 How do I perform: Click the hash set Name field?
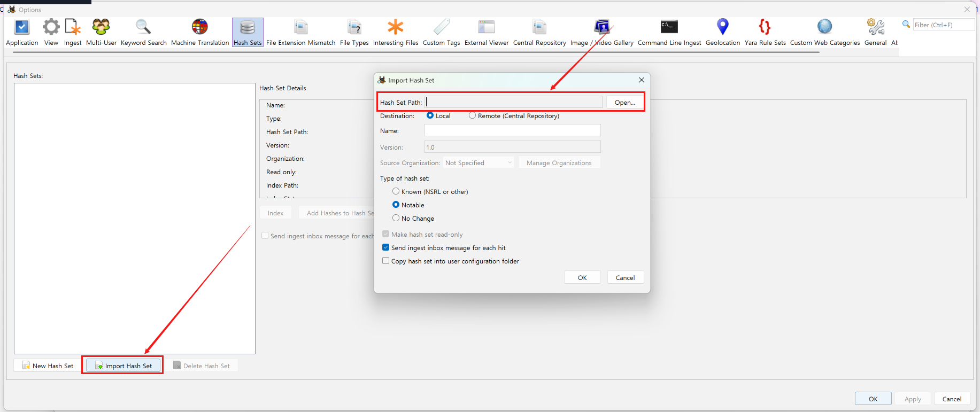click(513, 130)
